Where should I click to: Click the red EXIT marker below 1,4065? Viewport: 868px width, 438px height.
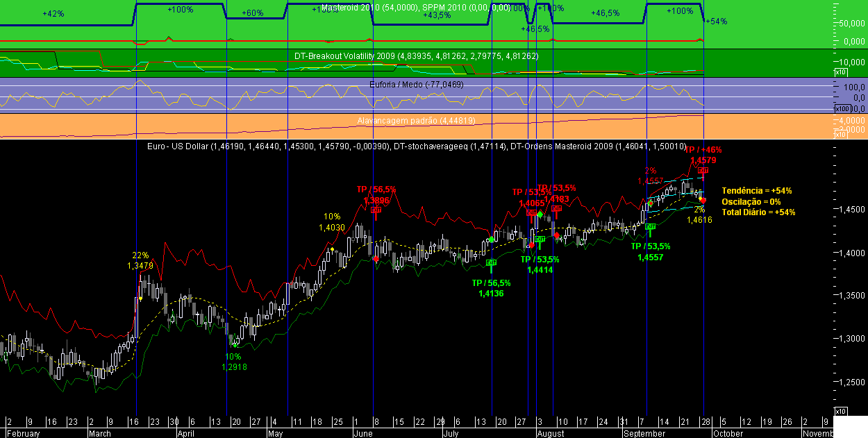pos(532,213)
